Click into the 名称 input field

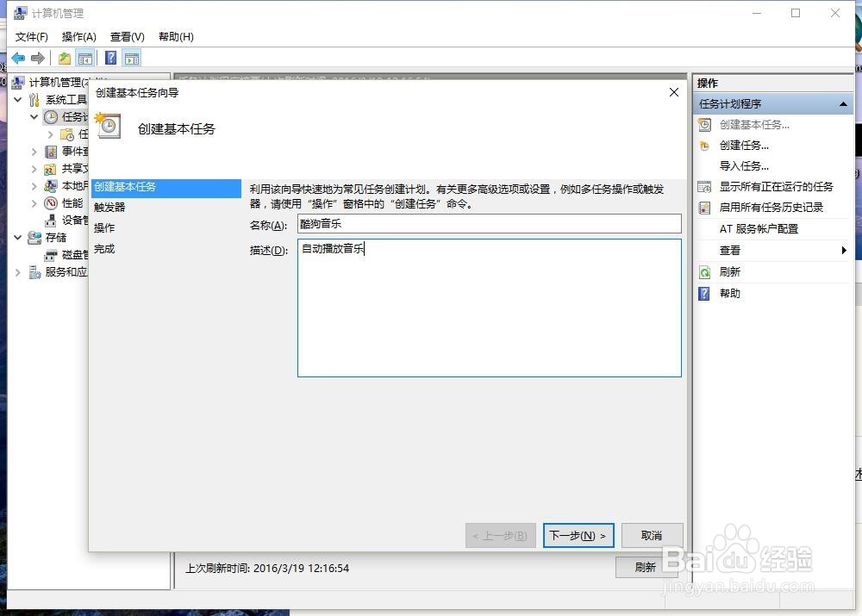[x=490, y=224]
